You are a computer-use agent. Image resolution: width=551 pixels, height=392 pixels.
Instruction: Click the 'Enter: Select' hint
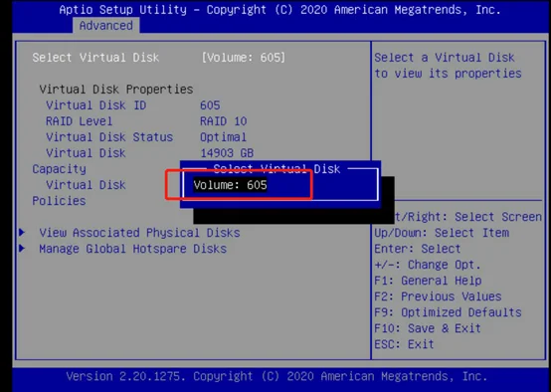417,249
